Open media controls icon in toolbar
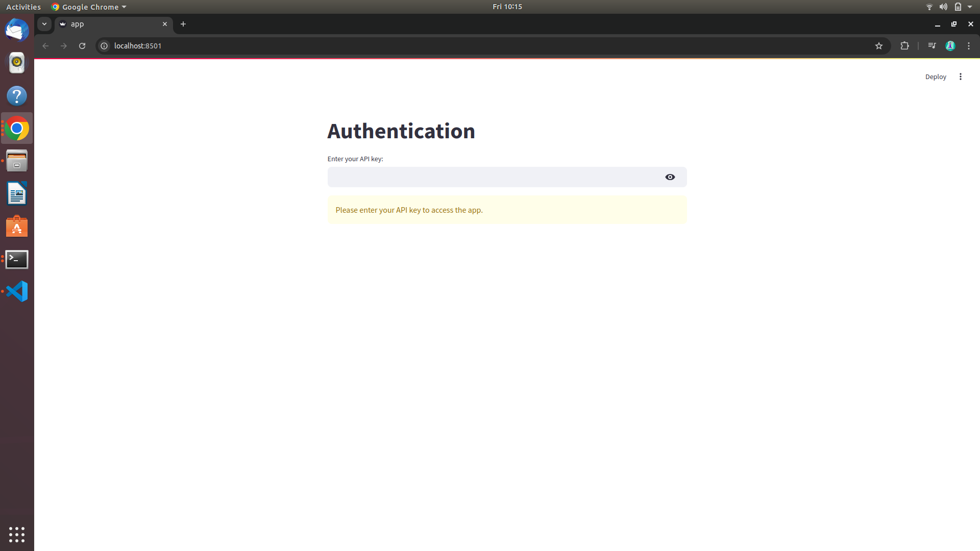Image resolution: width=980 pixels, height=551 pixels. (932, 46)
